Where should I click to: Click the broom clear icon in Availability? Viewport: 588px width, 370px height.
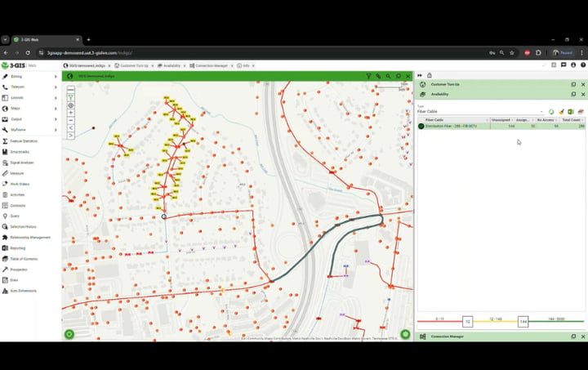click(x=561, y=112)
